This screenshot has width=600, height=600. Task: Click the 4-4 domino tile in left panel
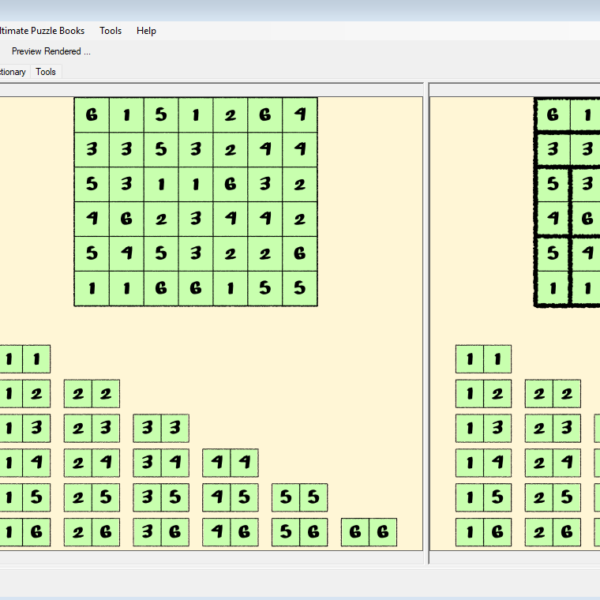point(231,463)
